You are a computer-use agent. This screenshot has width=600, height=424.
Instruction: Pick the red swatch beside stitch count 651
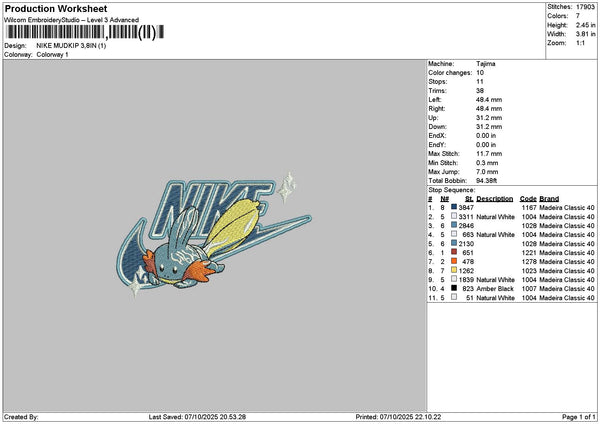point(454,252)
